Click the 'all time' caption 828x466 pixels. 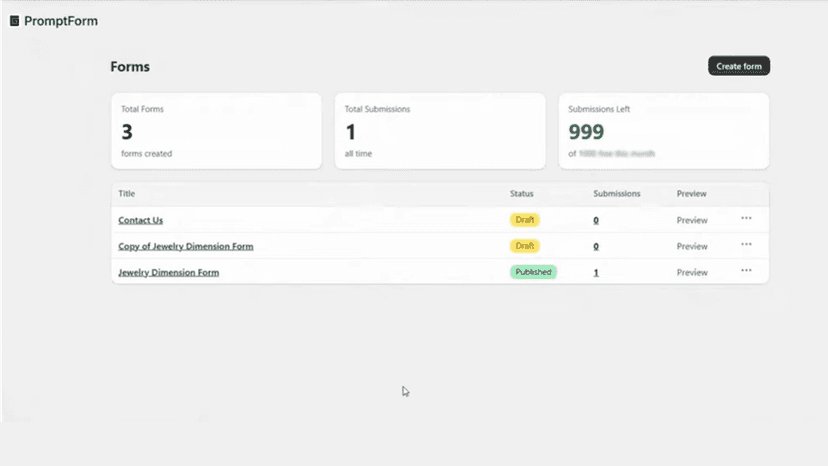click(358, 154)
